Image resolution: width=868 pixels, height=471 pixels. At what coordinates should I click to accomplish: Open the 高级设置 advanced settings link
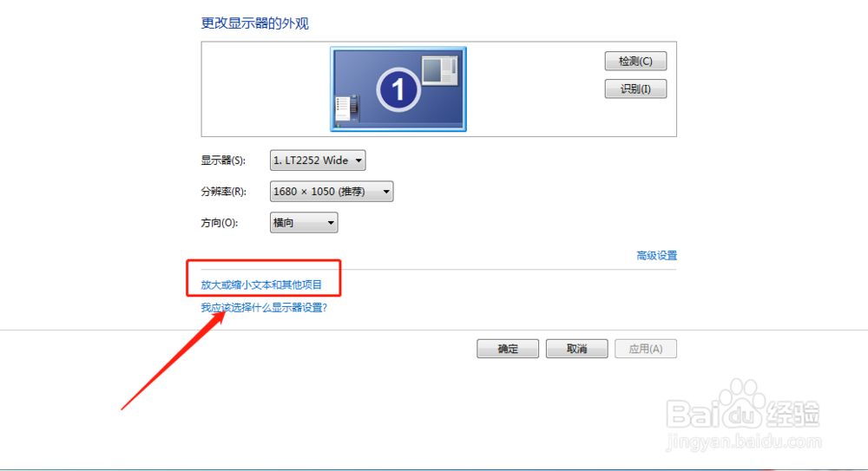coord(656,256)
